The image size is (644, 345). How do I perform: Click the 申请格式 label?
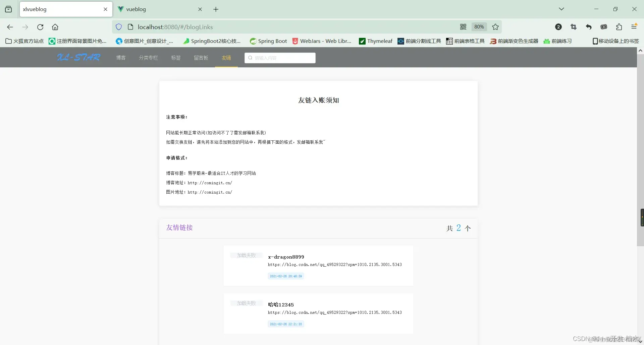177,158
